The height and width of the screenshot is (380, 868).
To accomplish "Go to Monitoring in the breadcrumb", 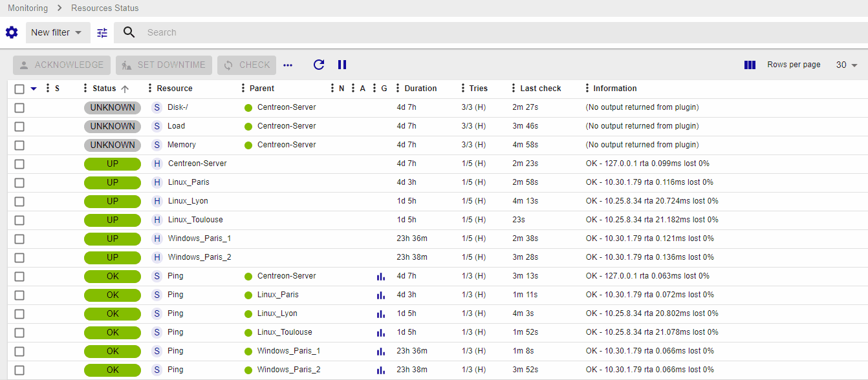I will 28,8.
